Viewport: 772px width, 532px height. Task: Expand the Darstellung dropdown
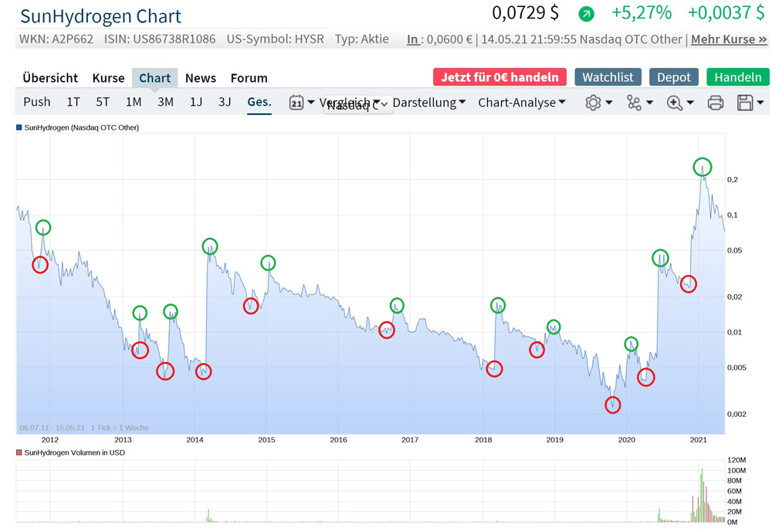coord(428,103)
